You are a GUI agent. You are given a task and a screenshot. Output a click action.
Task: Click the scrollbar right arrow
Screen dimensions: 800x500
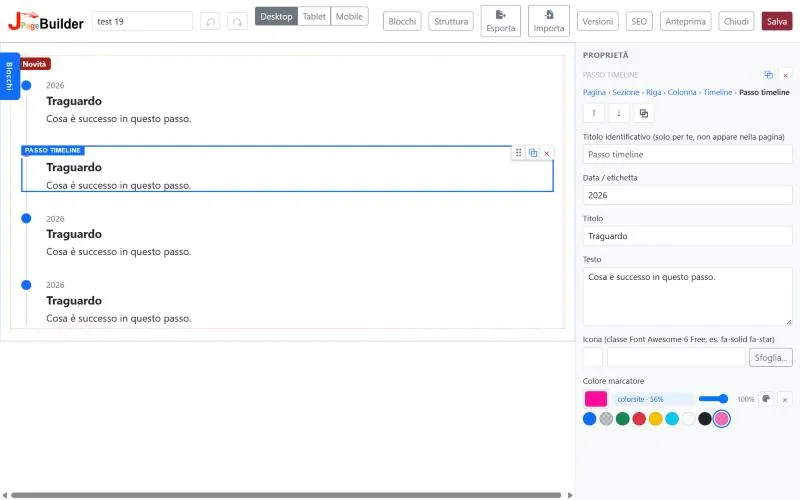click(570, 495)
